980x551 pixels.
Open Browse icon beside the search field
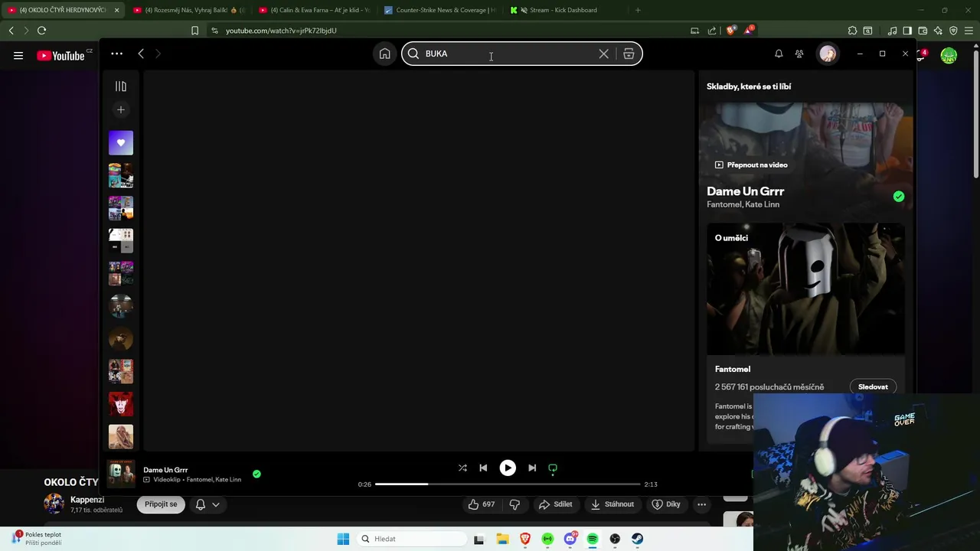629,54
